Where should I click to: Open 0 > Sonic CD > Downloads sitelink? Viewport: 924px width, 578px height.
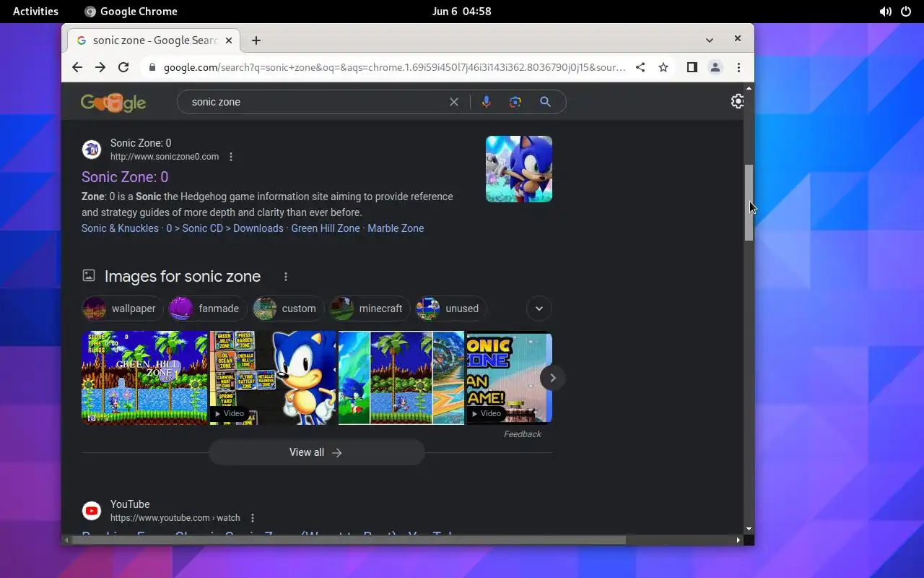pyautogui.click(x=225, y=228)
